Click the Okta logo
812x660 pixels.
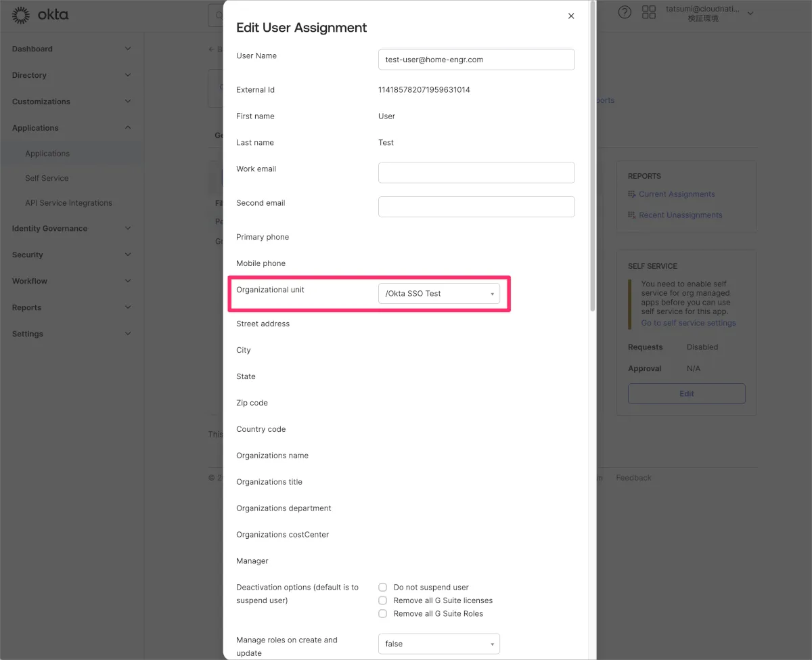point(41,14)
